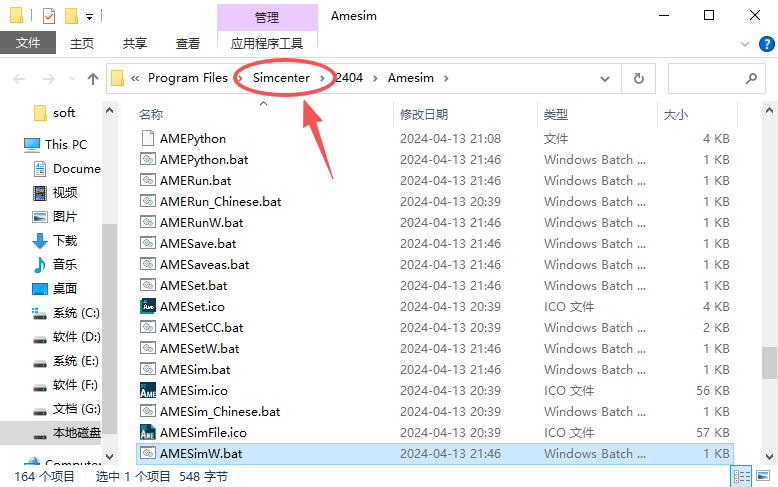This screenshot has width=778, height=487.
Task: Click Properties icon in quick access toolbar
Action: pyautogui.click(x=49, y=16)
